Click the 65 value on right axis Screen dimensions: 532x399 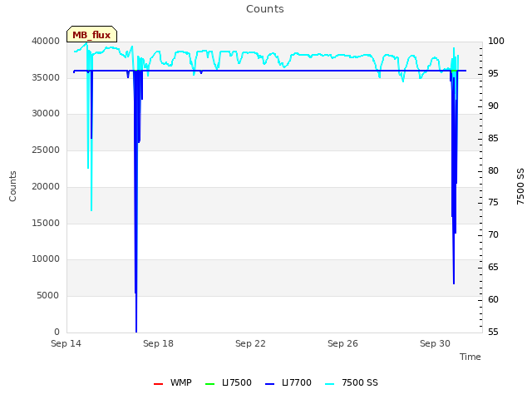click(x=493, y=268)
